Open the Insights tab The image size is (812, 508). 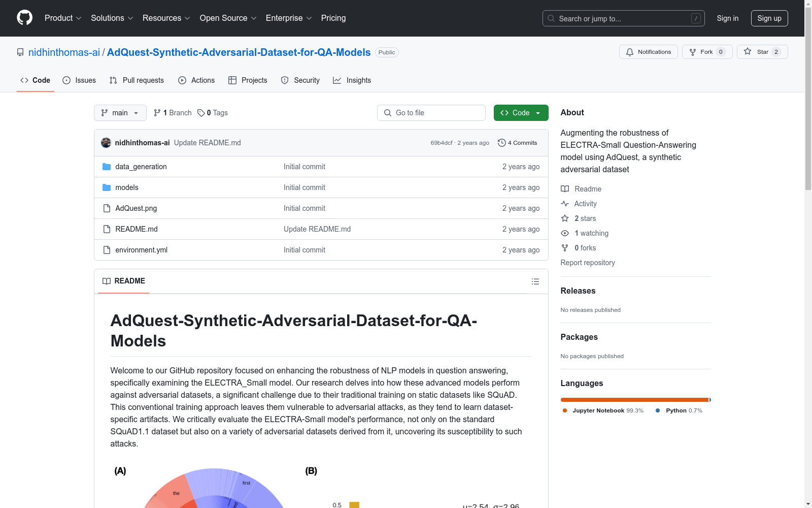[x=352, y=80]
